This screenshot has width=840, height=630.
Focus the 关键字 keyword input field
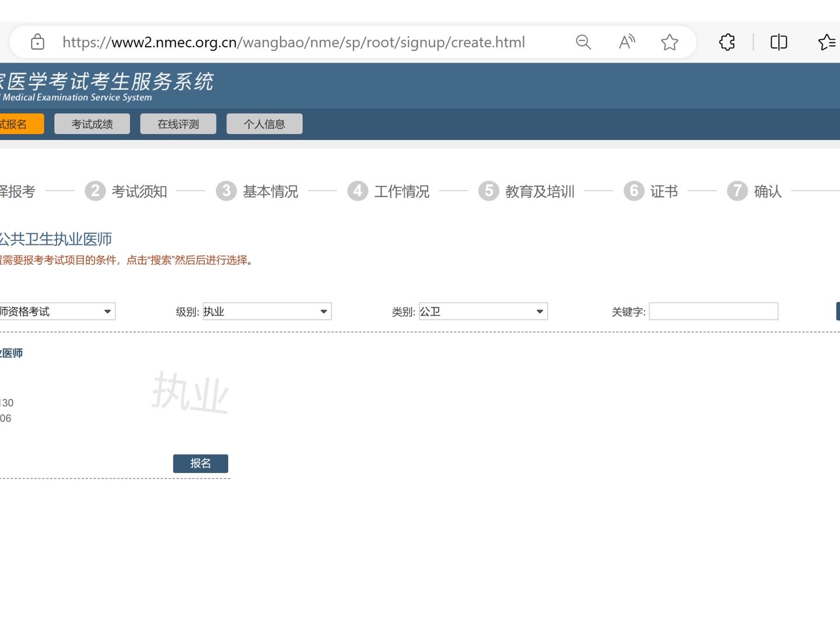713,311
